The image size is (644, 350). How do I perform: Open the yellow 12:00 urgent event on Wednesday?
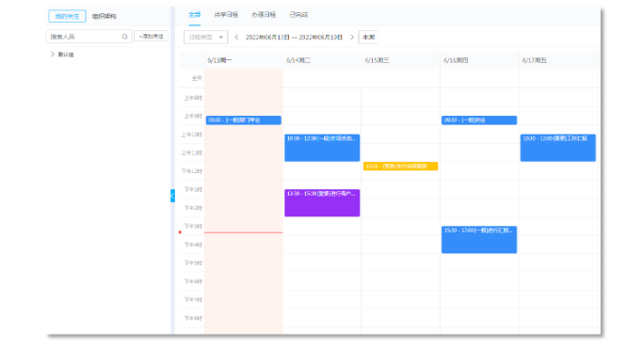coord(400,167)
